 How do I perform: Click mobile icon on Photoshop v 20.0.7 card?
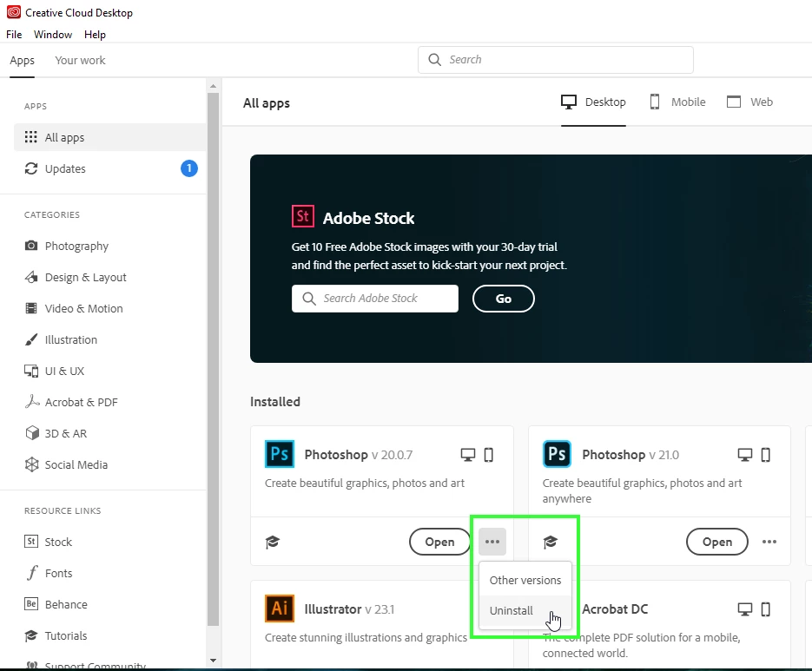(x=488, y=455)
